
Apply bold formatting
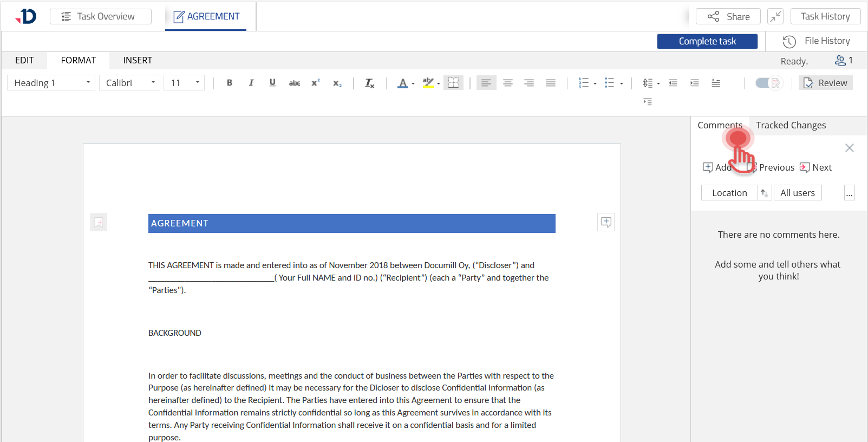tap(230, 83)
